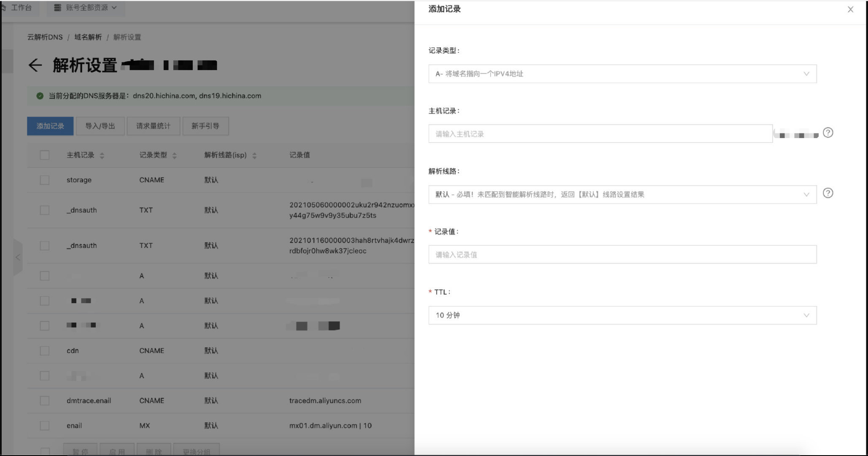Click sort arrows on 主机记录 column
The width and height of the screenshot is (868, 456).
point(102,156)
